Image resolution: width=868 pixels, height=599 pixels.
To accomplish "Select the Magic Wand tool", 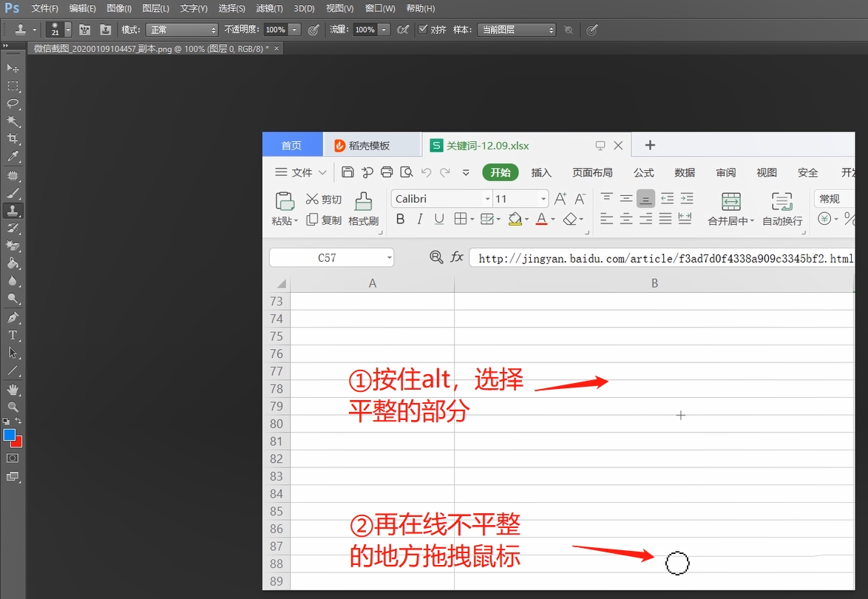I will pos(13,121).
